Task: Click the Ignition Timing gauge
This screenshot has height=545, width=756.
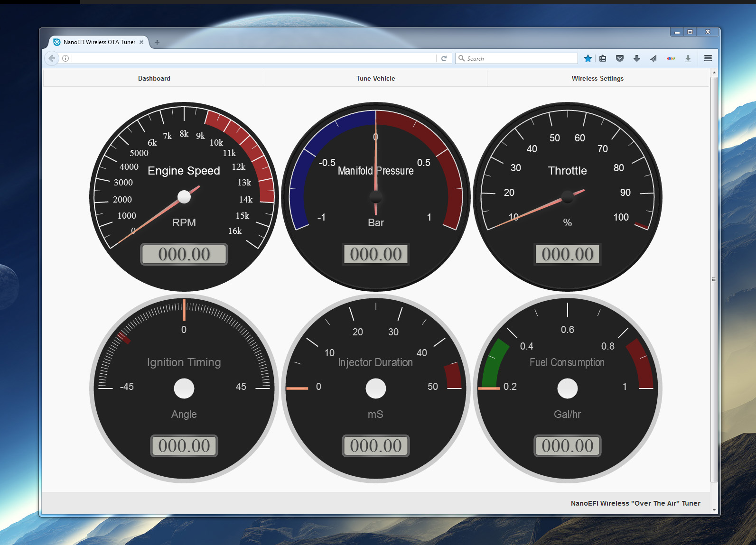Action: click(x=184, y=388)
